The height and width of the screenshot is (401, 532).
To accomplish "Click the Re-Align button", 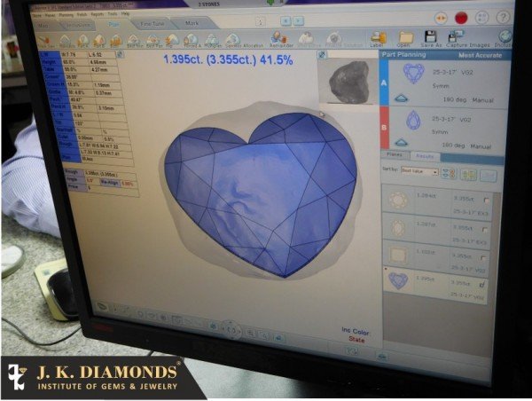I will [107, 184].
